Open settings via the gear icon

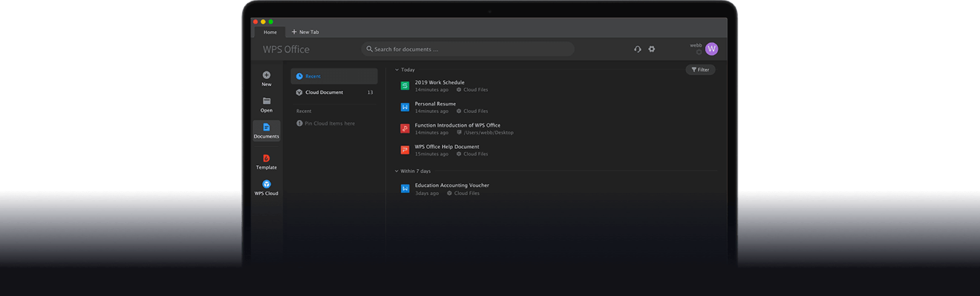(x=652, y=49)
